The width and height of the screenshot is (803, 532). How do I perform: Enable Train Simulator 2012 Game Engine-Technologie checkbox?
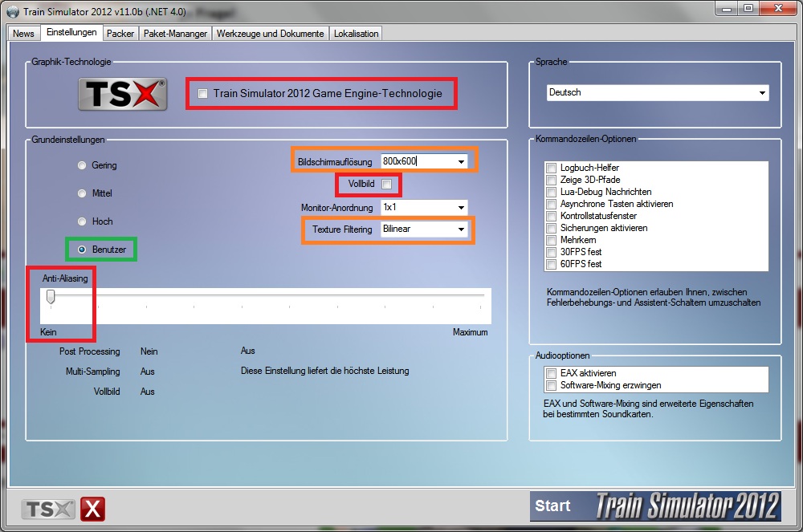pyautogui.click(x=203, y=94)
